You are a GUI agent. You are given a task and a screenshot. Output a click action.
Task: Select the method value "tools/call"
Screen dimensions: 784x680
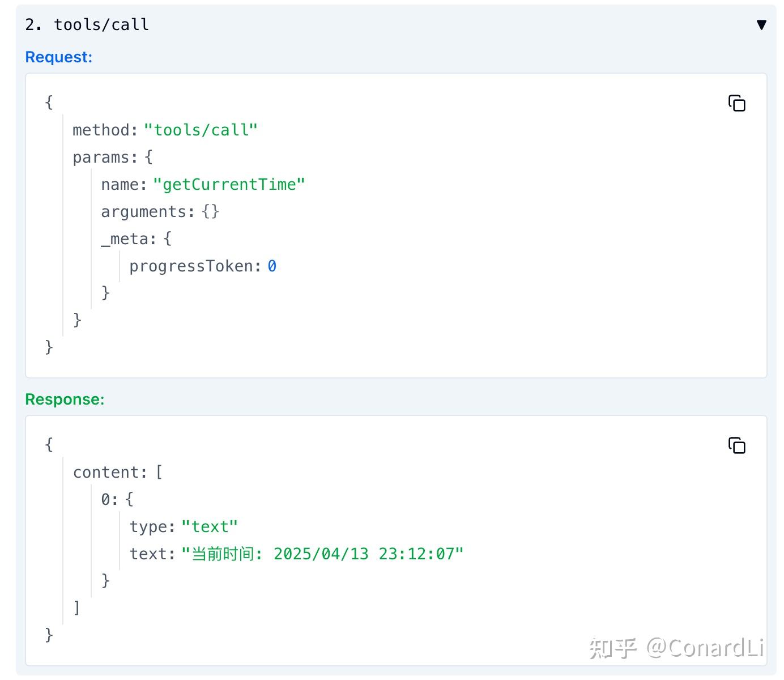[201, 130]
